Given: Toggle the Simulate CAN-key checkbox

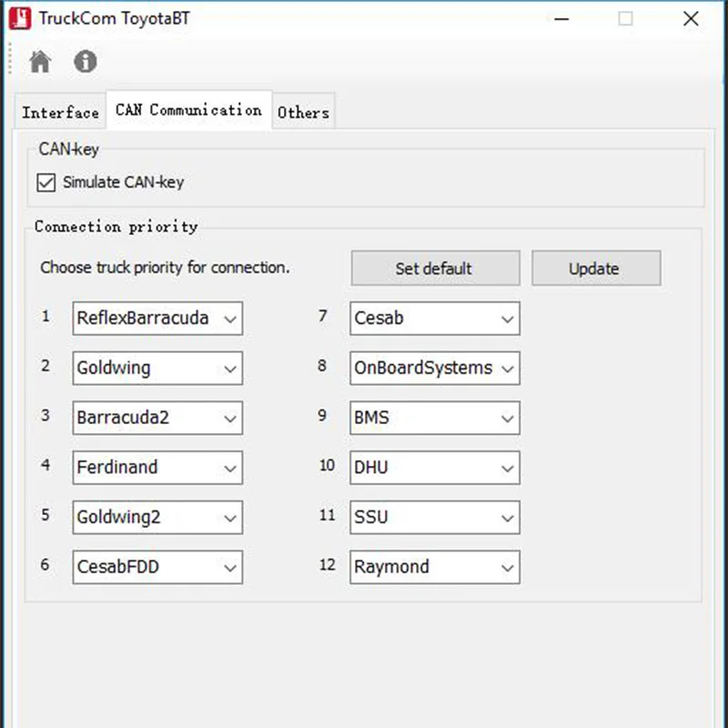Looking at the screenshot, I should [46, 183].
